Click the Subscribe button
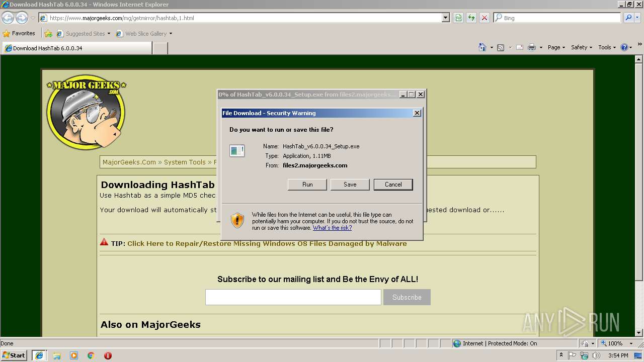The width and height of the screenshot is (644, 362). [407, 297]
